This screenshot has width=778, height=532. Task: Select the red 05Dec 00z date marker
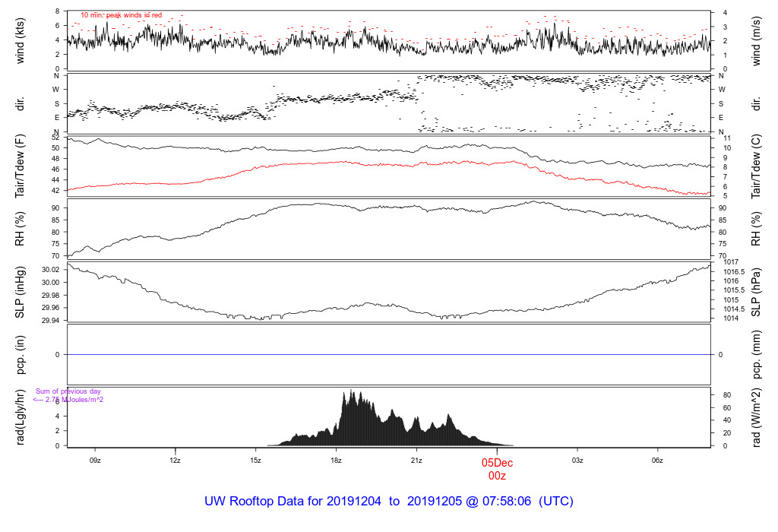[x=497, y=469]
